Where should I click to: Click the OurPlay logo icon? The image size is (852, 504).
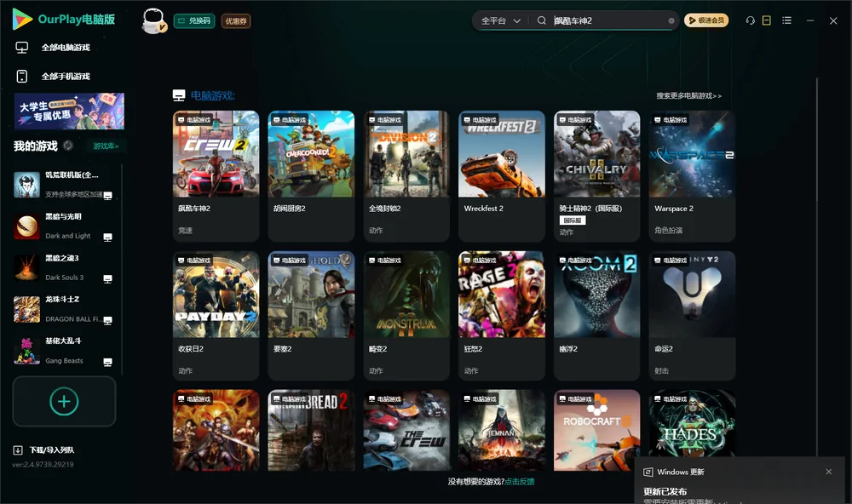22,19
